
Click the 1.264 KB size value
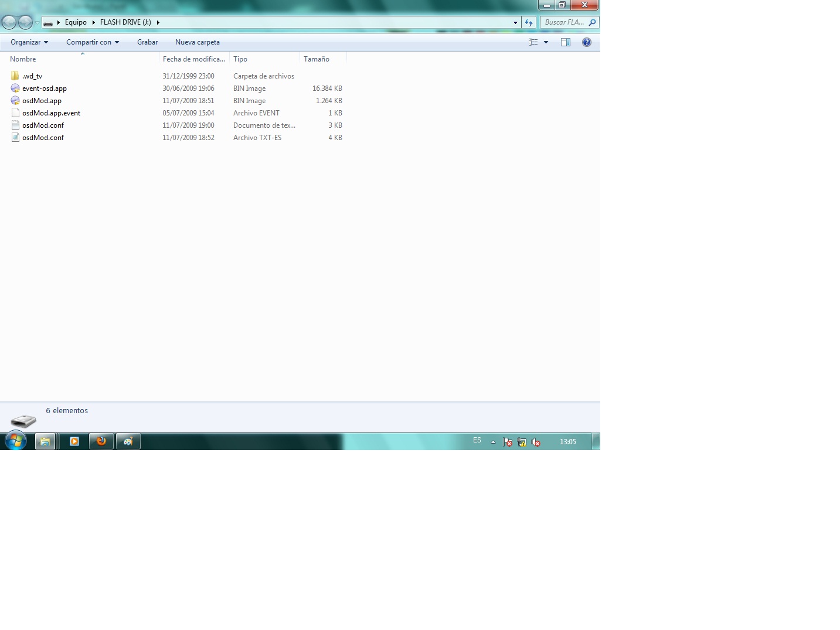(x=329, y=101)
